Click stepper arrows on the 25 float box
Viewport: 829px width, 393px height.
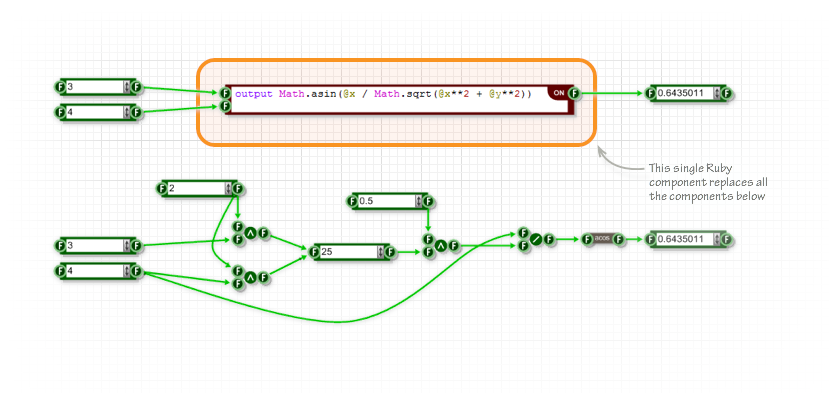point(381,252)
